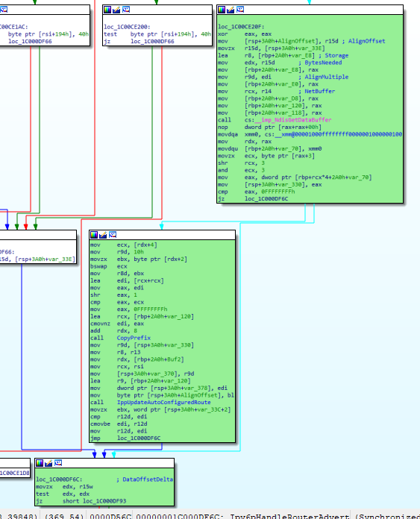Click set node color icon on loc_1C00CE200 node
Image resolution: width=420 pixels, height=519 pixels.
pyautogui.click(x=107, y=10)
